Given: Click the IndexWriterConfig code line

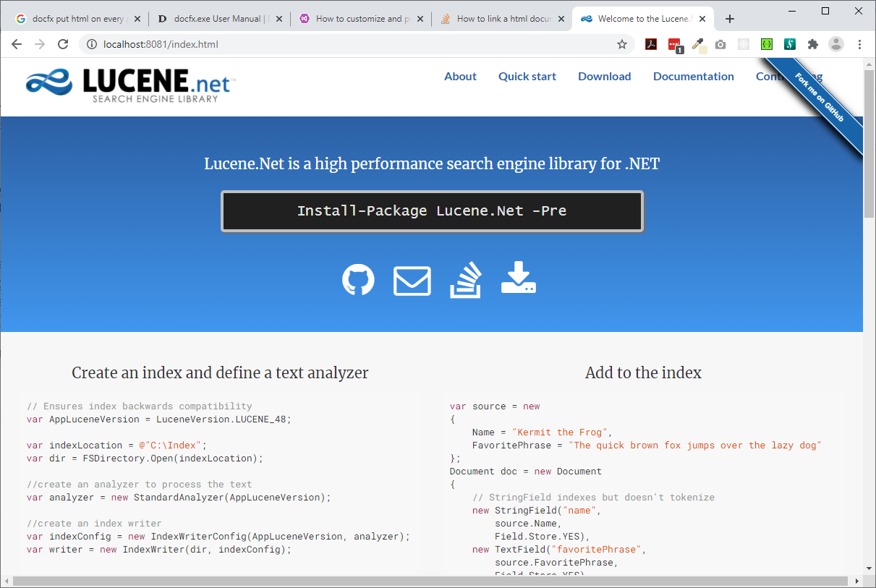Looking at the screenshot, I should point(218,537).
